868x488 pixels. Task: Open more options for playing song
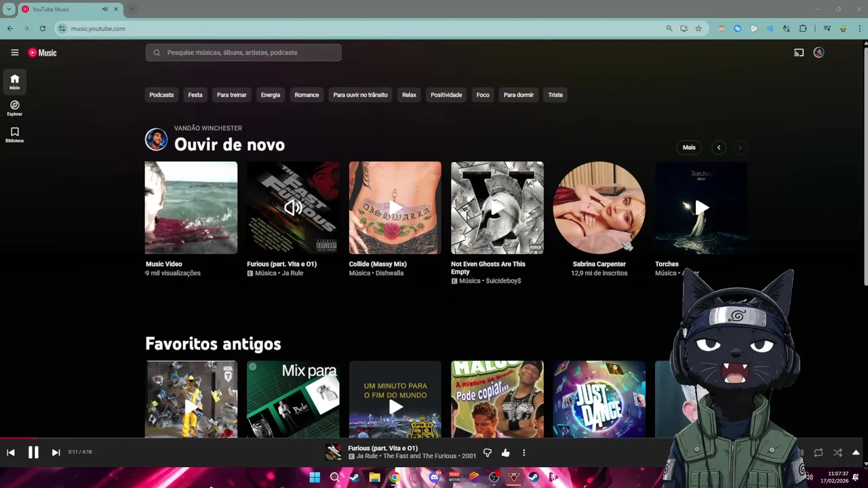tap(524, 452)
